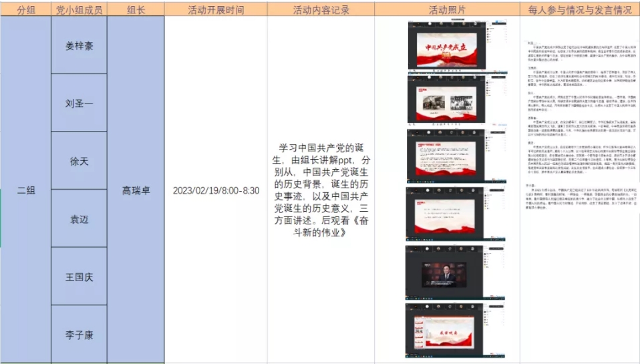The width and height of the screenshot is (640, 364).
Task: Click member cell 王国庆
Action: (79, 277)
